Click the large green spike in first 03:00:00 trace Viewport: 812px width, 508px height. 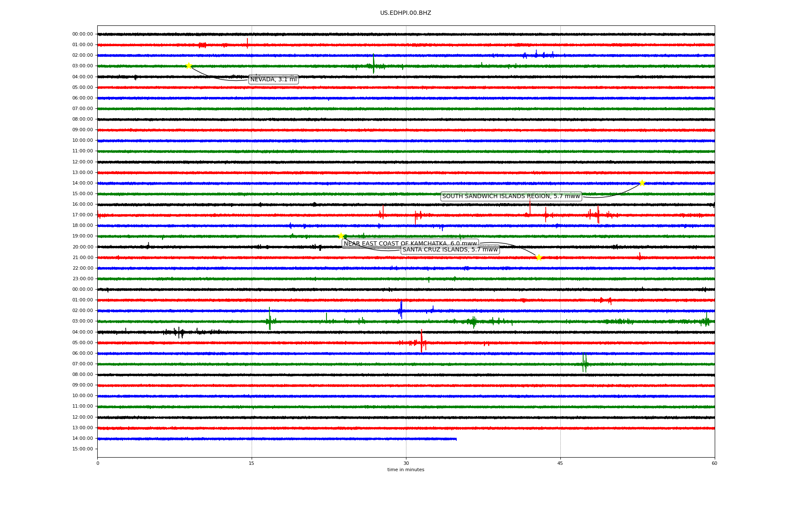coord(373,63)
